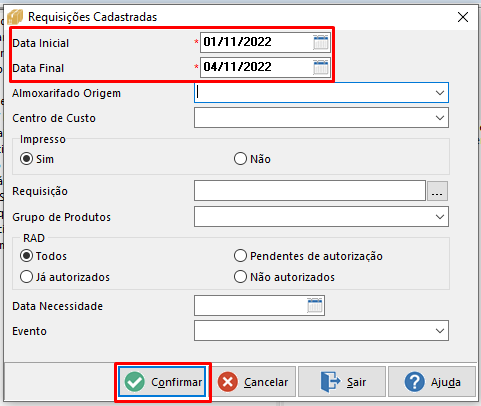Expand the Centro de Custo dropdown

click(440, 118)
